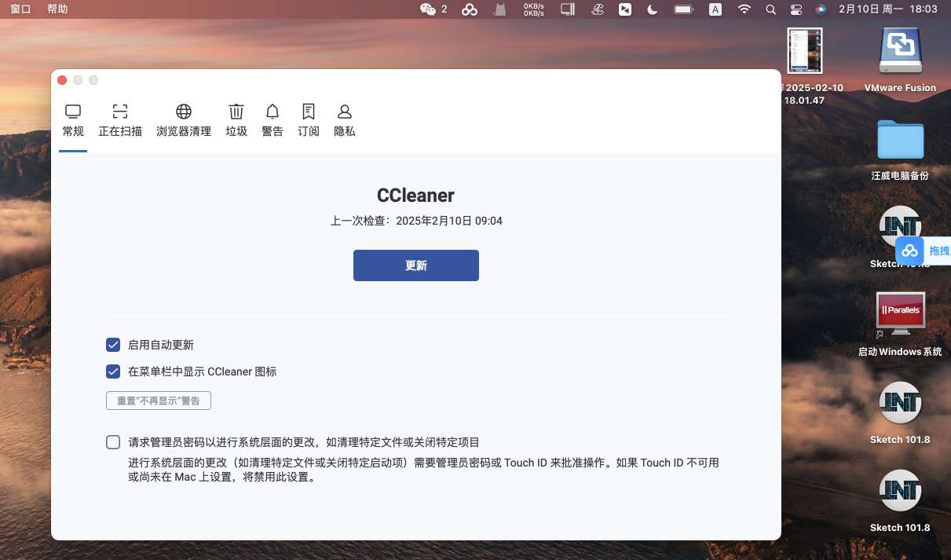Image resolution: width=951 pixels, height=560 pixels.
Task: Click the WeChat icon in menu bar
Action: click(x=428, y=9)
